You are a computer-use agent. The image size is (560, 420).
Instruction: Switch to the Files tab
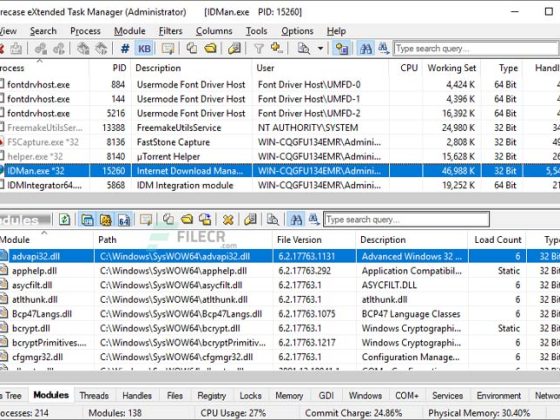tap(175, 396)
